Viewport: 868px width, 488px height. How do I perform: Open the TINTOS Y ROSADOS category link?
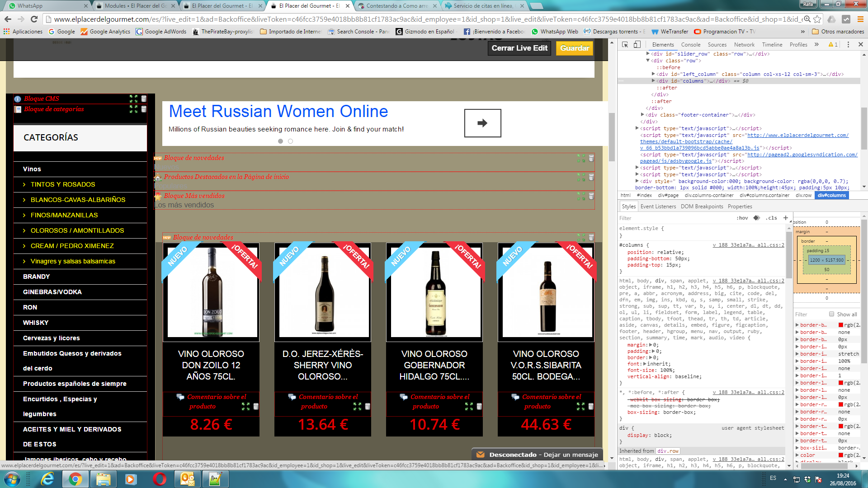[x=63, y=184]
